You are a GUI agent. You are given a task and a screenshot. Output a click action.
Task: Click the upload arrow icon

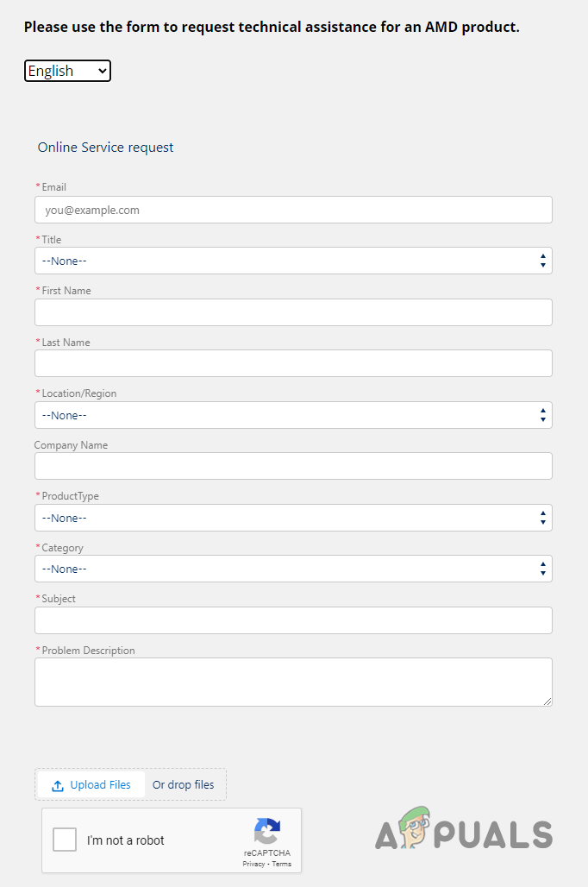tap(58, 785)
